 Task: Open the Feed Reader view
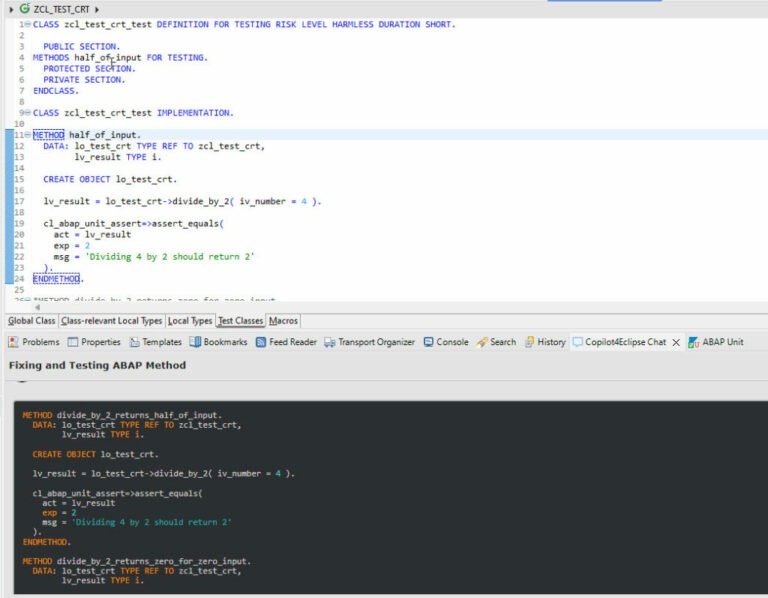click(293, 342)
